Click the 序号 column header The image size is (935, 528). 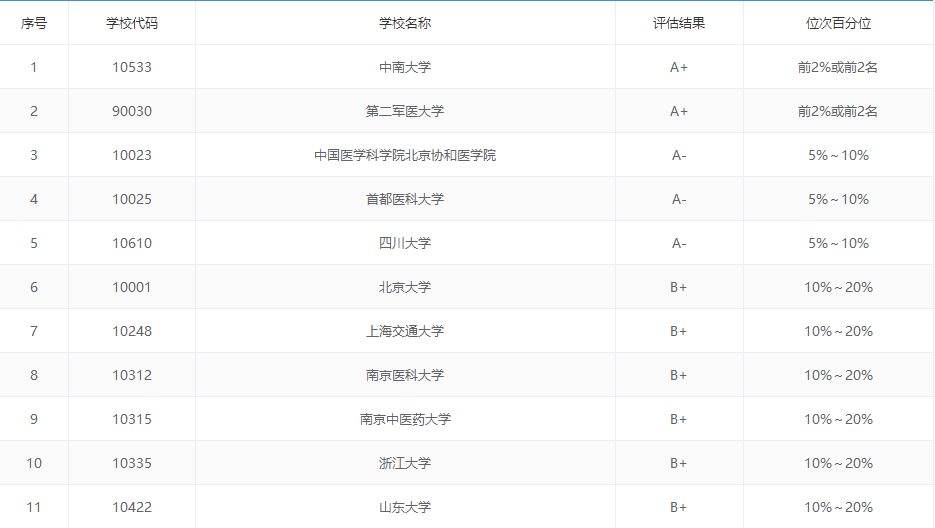pyautogui.click(x=34, y=23)
